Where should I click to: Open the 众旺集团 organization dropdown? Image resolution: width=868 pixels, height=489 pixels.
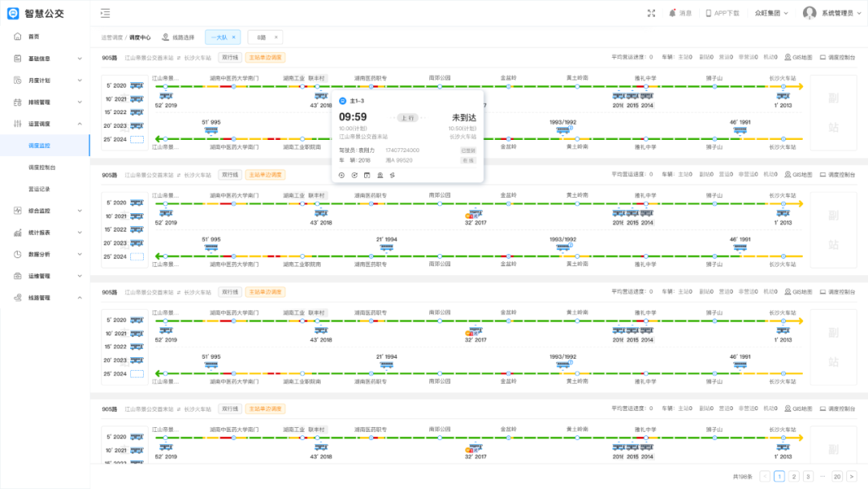click(772, 13)
